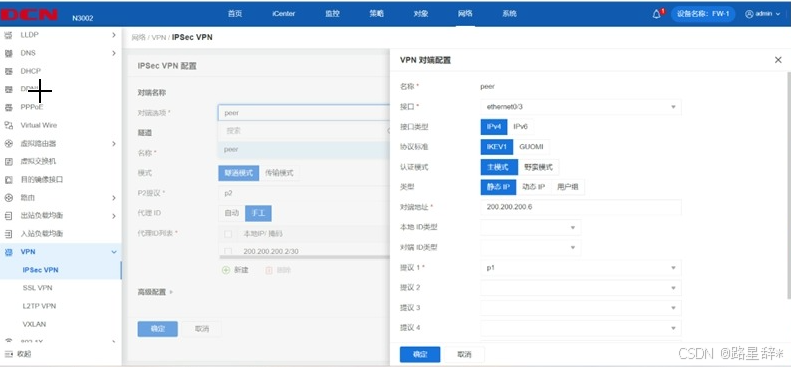The height and width of the screenshot is (367, 791).
Task: Open the 入站负载均衡 sidebar icon
Action: [x=9, y=234]
